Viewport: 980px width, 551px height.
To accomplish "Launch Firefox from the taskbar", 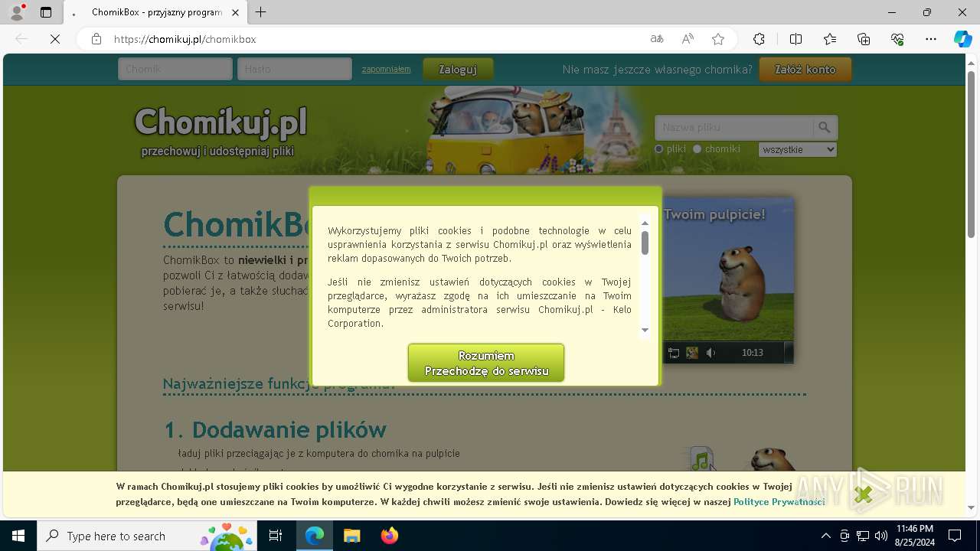I will 390,536.
